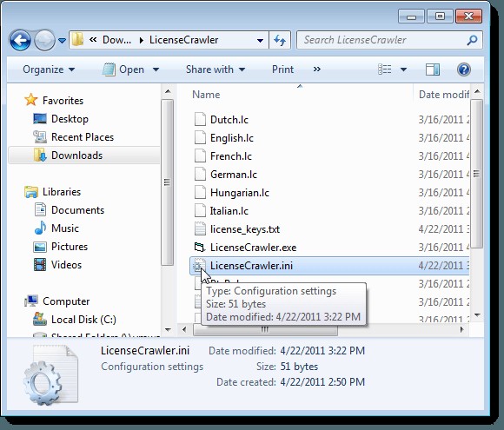
Task: Click Date modified value in details pane
Action: pyautogui.click(x=322, y=351)
